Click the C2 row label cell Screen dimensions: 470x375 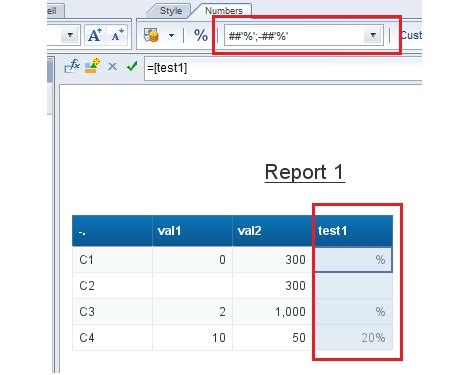point(112,286)
